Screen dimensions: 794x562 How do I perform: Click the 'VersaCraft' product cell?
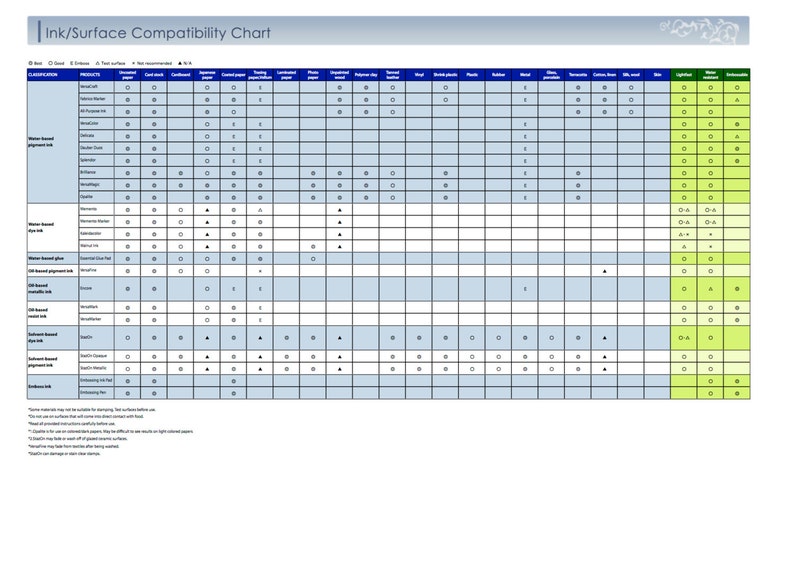tap(96, 87)
